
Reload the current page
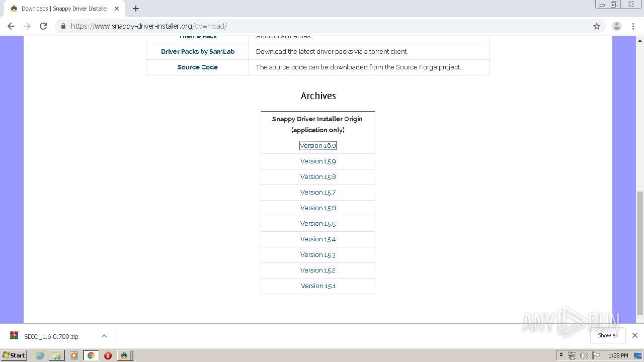pyautogui.click(x=43, y=26)
